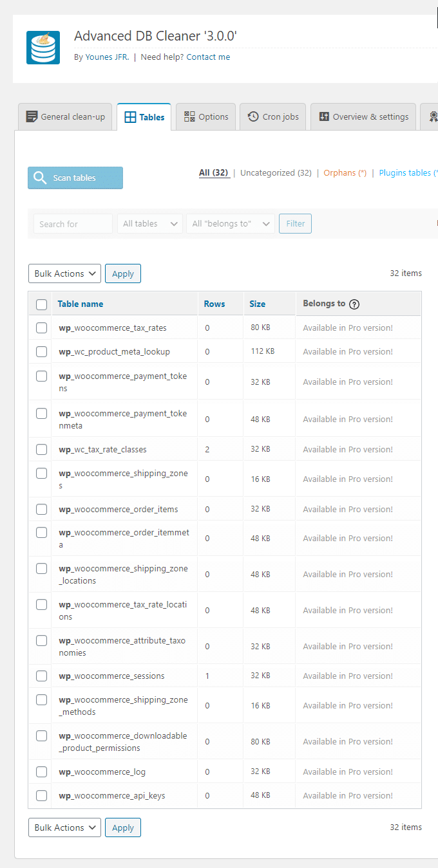Open the Contact me link
This screenshot has width=438, height=868.
[x=208, y=57]
